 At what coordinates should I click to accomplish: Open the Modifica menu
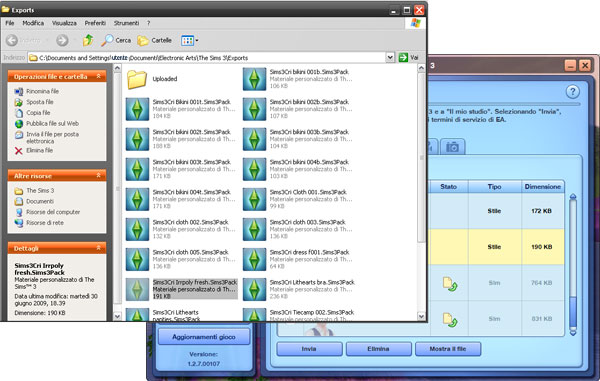click(x=33, y=23)
